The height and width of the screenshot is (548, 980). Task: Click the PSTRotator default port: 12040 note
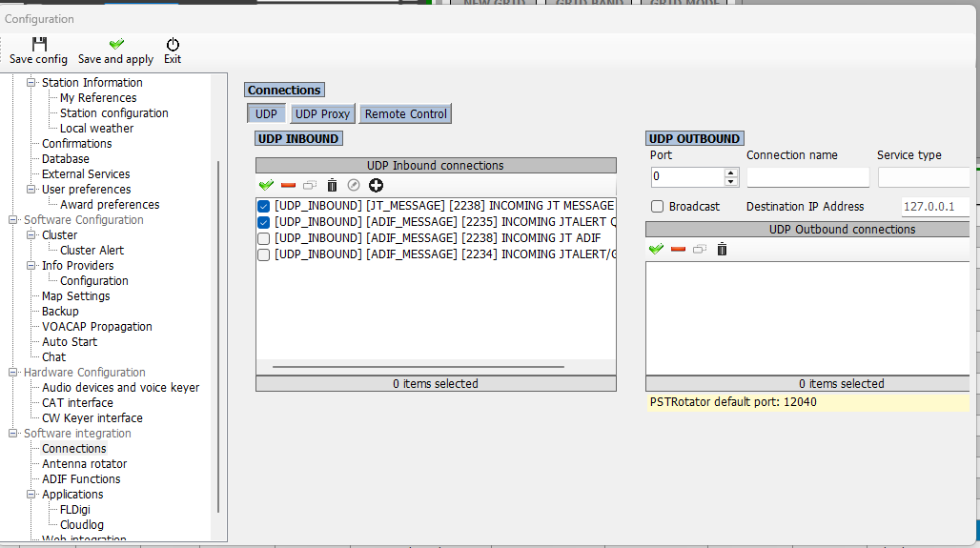[733, 402]
